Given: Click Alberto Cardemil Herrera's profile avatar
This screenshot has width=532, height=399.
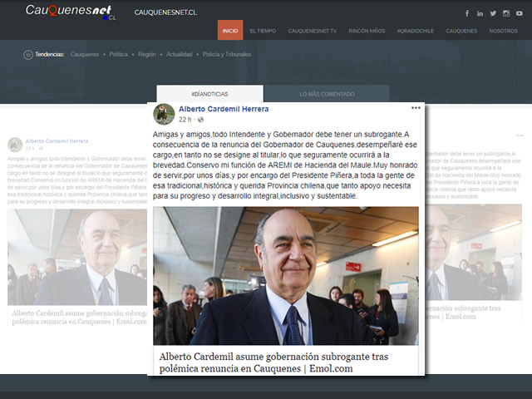Looking at the screenshot, I should click(x=164, y=114).
